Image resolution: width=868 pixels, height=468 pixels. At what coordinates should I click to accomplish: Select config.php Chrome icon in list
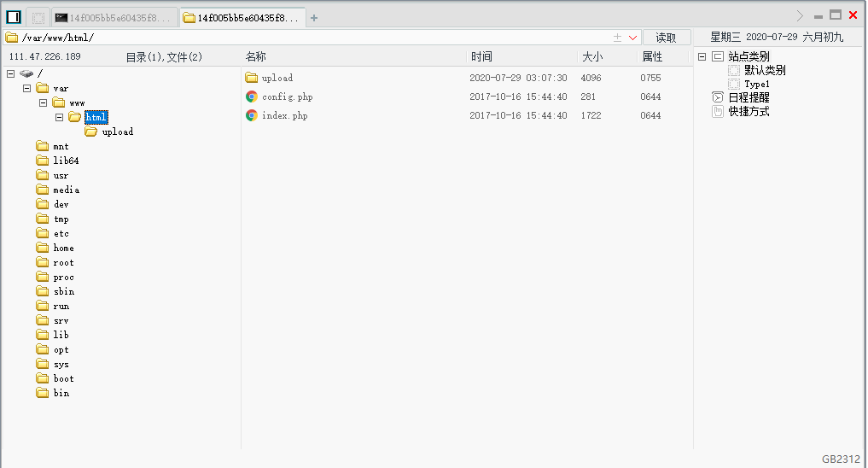tap(251, 97)
